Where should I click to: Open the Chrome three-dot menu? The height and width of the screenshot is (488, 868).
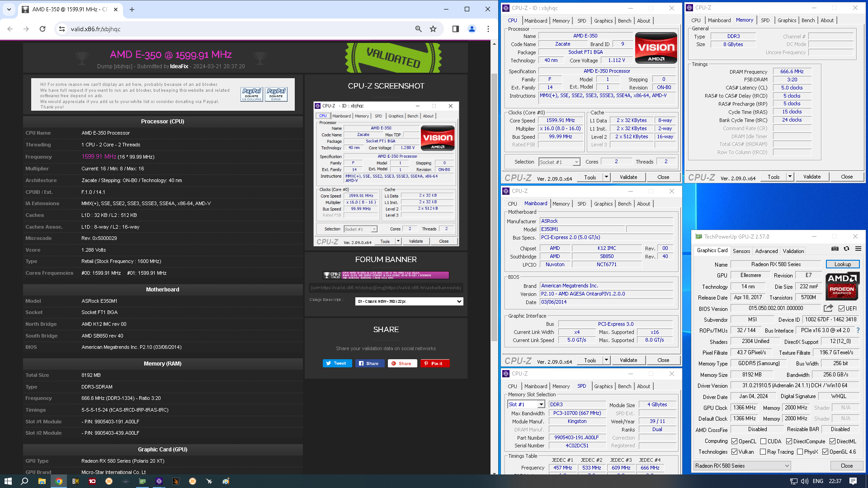coord(488,29)
